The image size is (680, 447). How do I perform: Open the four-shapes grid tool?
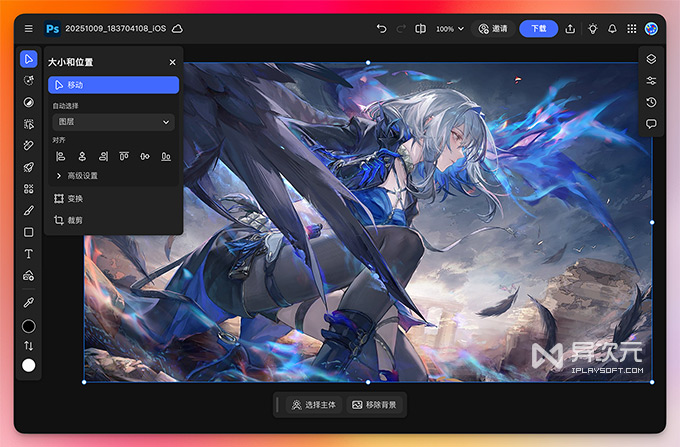tap(29, 189)
